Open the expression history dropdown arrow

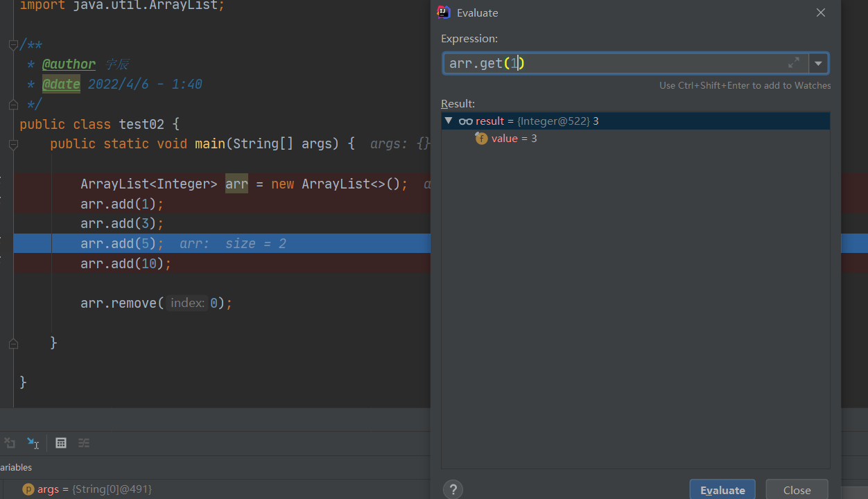coord(818,63)
